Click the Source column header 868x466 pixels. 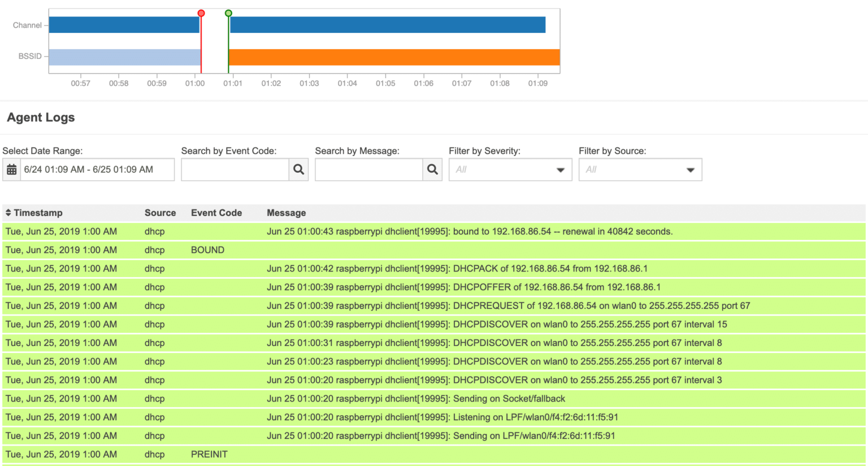160,213
